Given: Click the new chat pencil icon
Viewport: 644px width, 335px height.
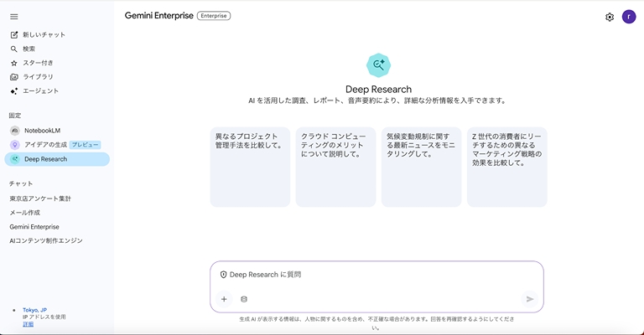Looking at the screenshot, I should pos(14,35).
